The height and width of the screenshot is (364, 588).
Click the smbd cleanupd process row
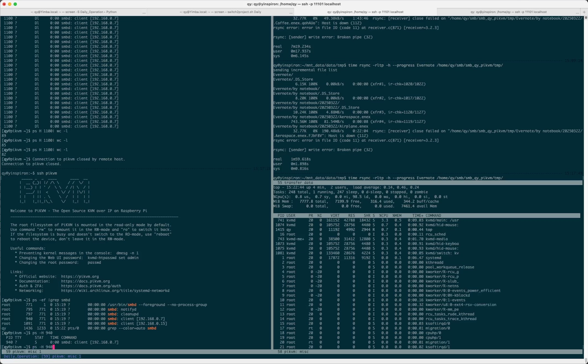(x=70, y=314)
